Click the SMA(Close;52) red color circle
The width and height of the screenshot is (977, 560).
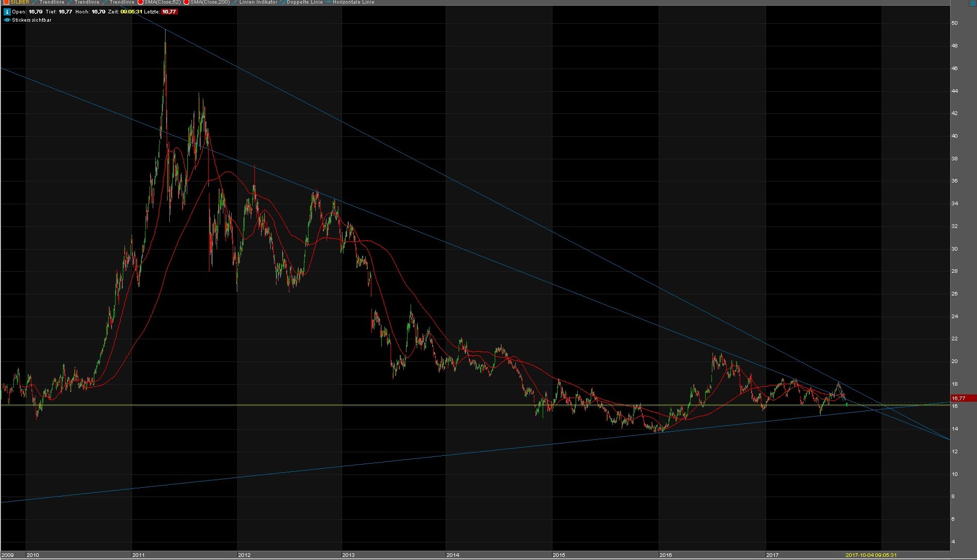click(x=141, y=2)
